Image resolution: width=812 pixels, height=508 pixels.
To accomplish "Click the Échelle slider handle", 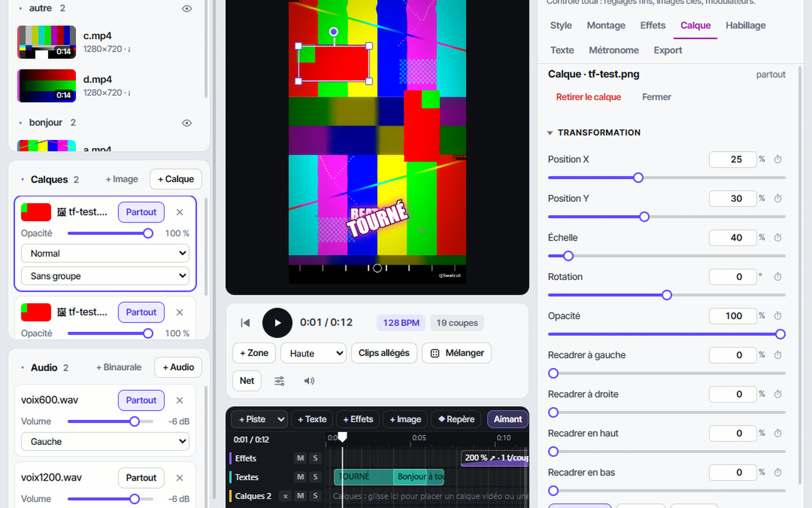I will pos(568,256).
